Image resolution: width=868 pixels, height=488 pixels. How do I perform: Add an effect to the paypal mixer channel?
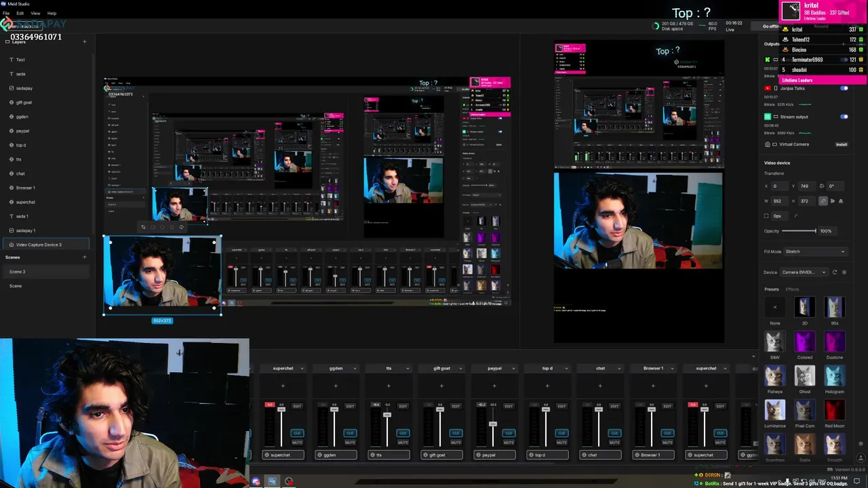coord(494,386)
